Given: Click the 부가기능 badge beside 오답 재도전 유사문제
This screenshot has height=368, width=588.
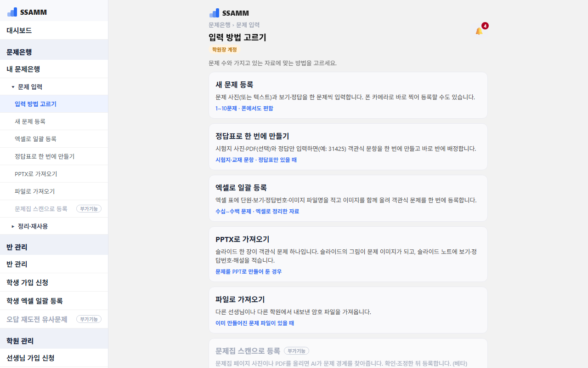Looking at the screenshot, I should point(89,319).
